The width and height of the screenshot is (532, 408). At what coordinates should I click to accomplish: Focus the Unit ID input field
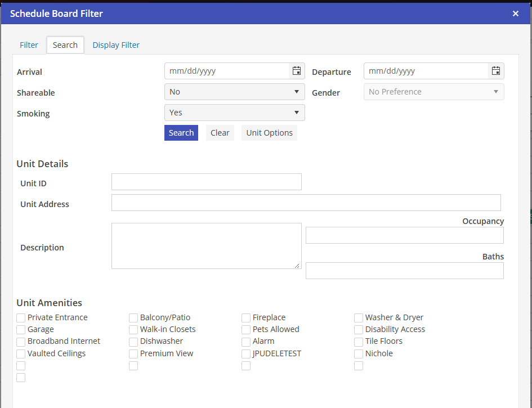[206, 182]
